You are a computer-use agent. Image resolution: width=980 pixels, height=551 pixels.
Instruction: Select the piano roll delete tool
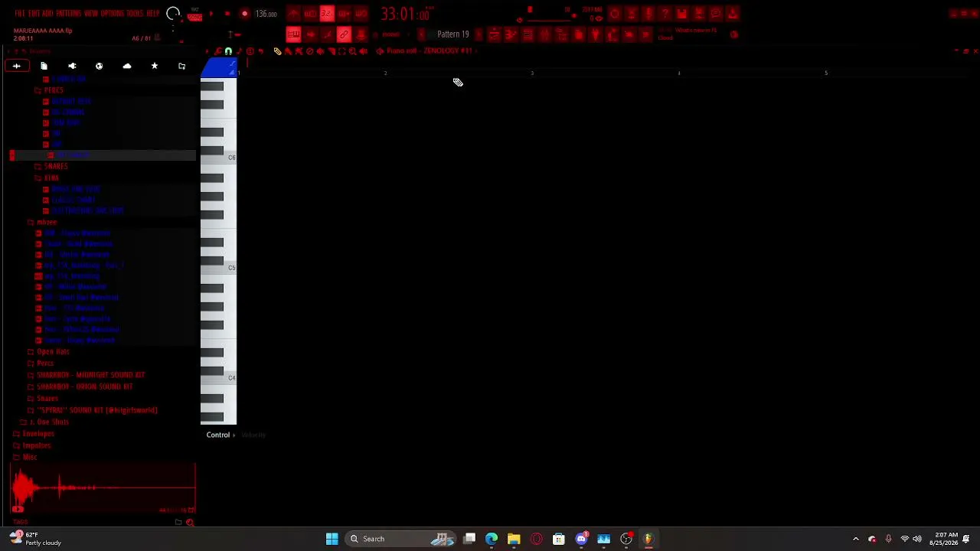point(309,51)
